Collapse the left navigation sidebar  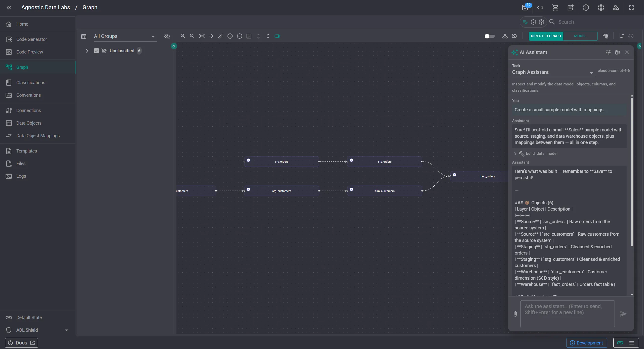click(x=9, y=8)
